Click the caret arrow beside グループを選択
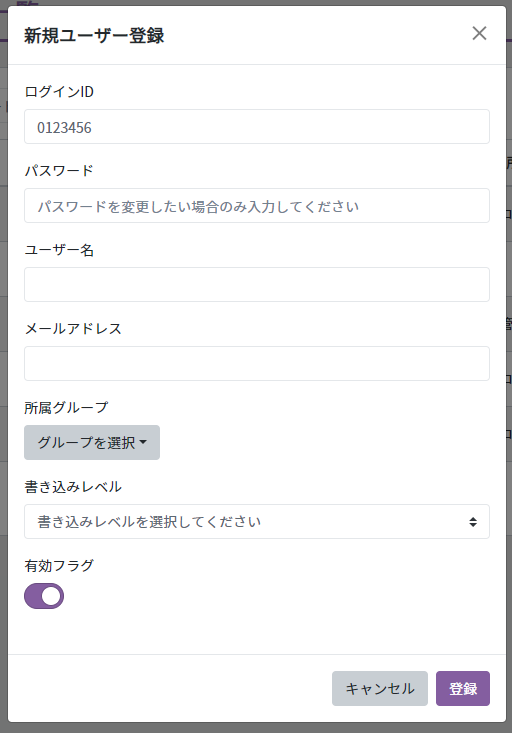The width and height of the screenshot is (512, 733). [143, 442]
